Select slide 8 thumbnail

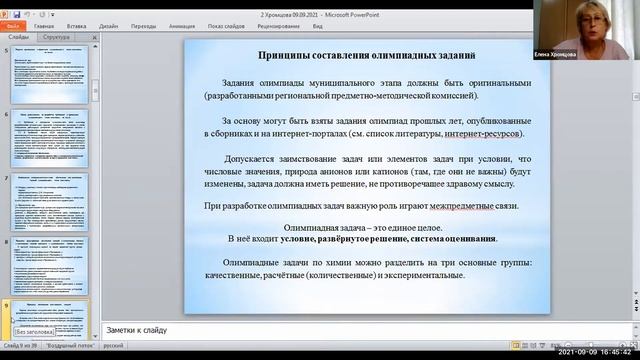tap(49, 266)
